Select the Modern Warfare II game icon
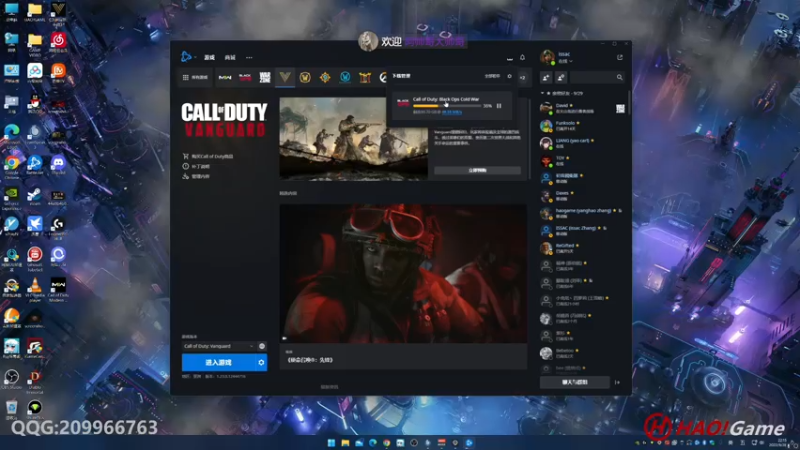Screen dimensions: 800x450 point(225,78)
